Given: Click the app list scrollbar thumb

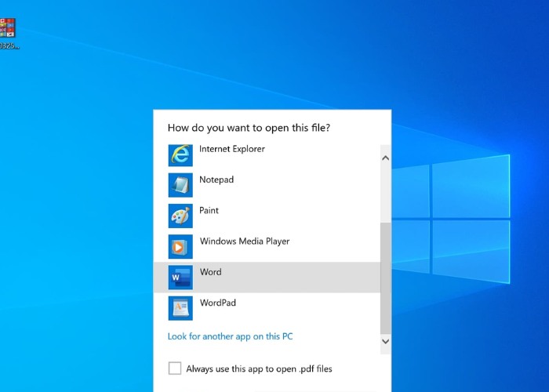Looking at the screenshot, I should coord(385,278).
